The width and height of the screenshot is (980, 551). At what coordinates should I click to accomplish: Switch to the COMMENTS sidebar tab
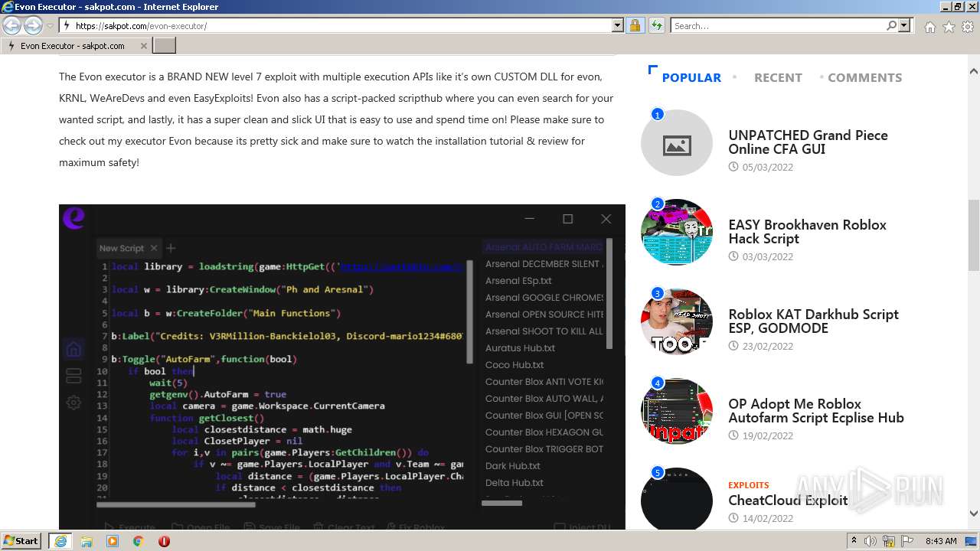(x=864, y=77)
